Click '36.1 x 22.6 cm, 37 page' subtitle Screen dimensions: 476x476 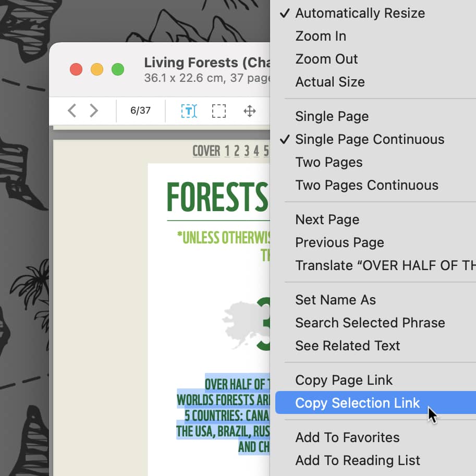coord(207,78)
